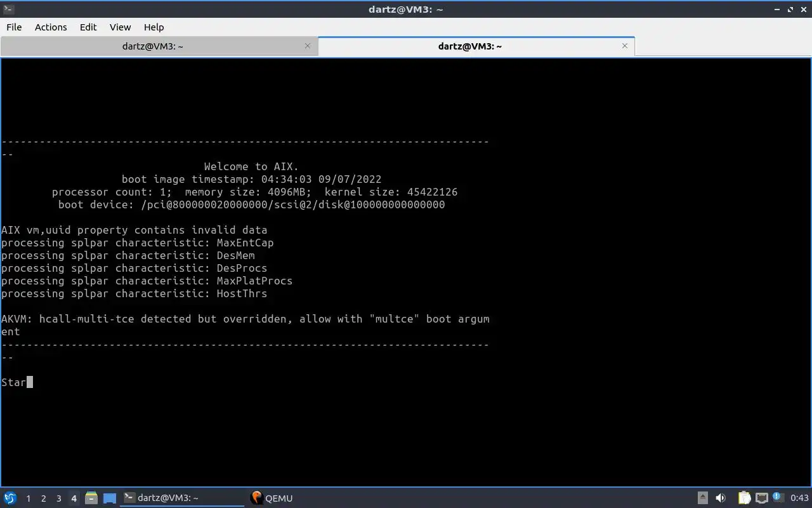Open the file manager from the panel

point(91,498)
